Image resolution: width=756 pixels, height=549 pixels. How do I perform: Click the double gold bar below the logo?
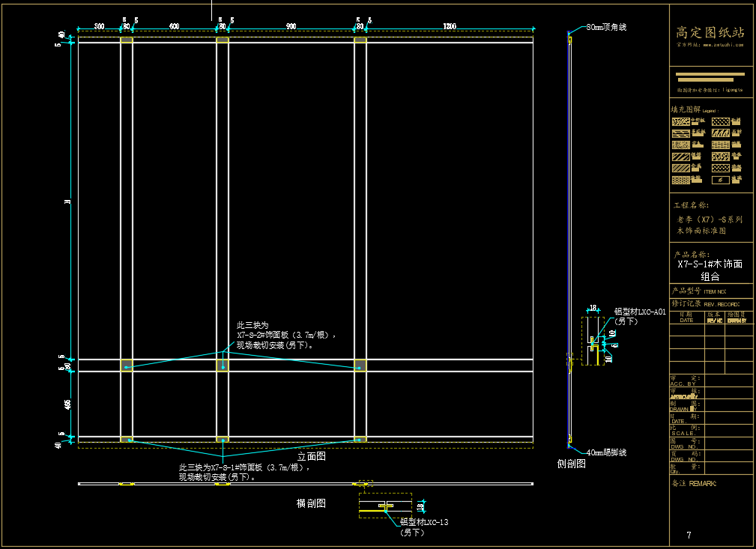[x=710, y=76]
